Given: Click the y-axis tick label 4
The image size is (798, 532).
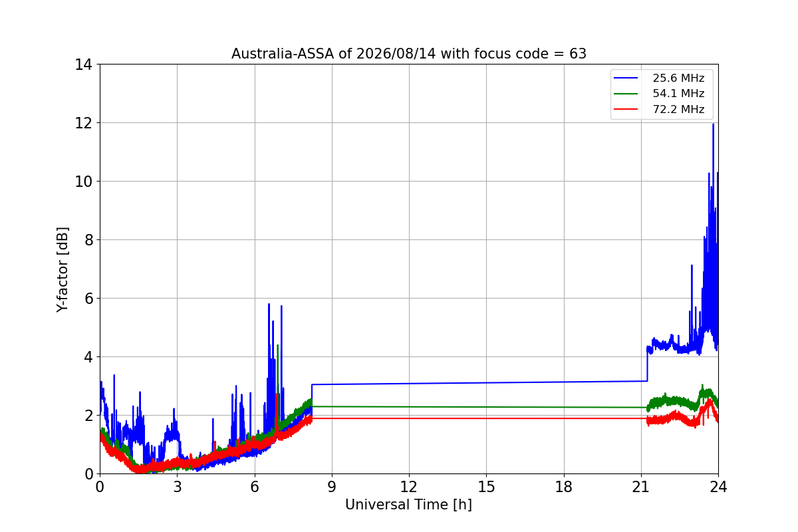Looking at the screenshot, I should coord(88,357).
